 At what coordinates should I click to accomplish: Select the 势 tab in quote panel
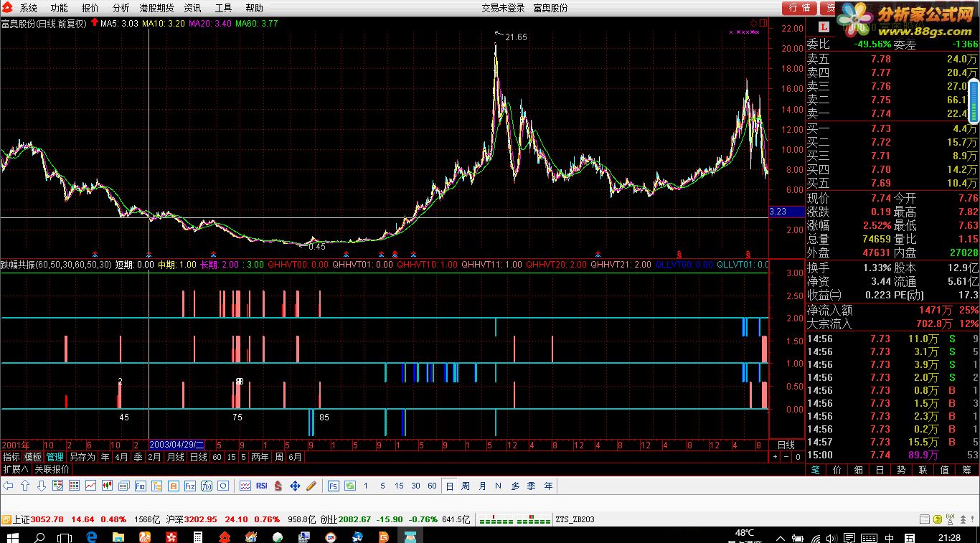902,470
